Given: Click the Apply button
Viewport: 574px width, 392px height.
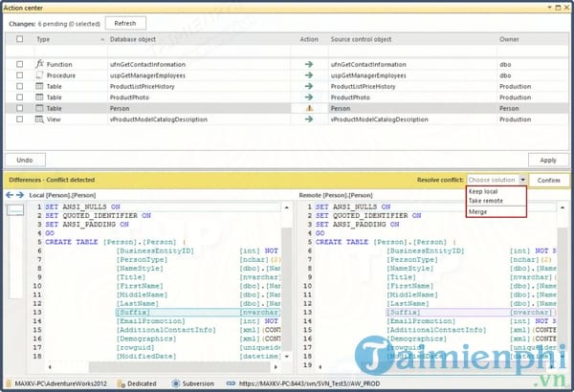Looking at the screenshot, I should point(548,160).
